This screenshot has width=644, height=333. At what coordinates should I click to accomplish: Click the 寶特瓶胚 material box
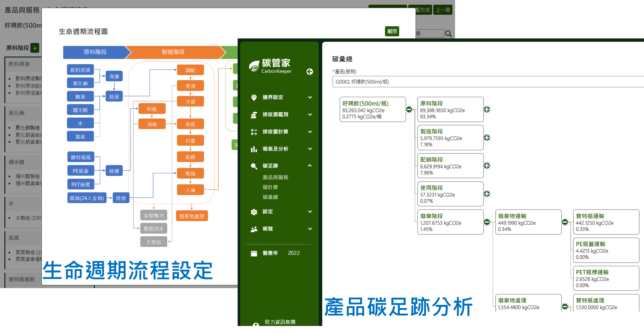(x=81, y=157)
